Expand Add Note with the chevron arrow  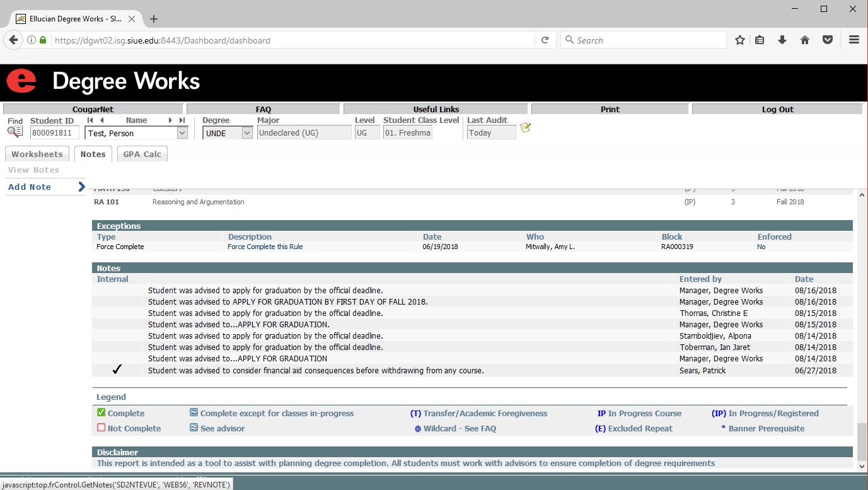[81, 187]
